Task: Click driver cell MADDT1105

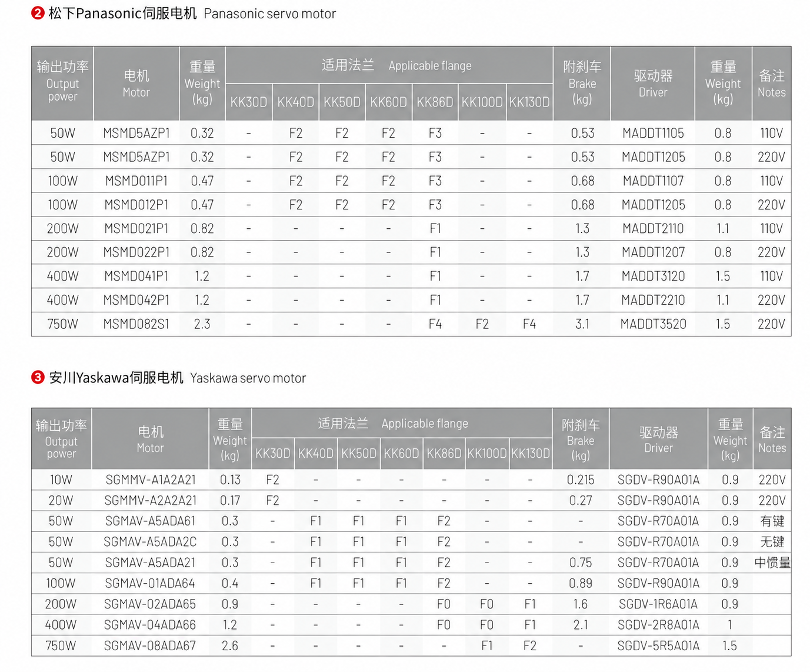Action: point(653,134)
